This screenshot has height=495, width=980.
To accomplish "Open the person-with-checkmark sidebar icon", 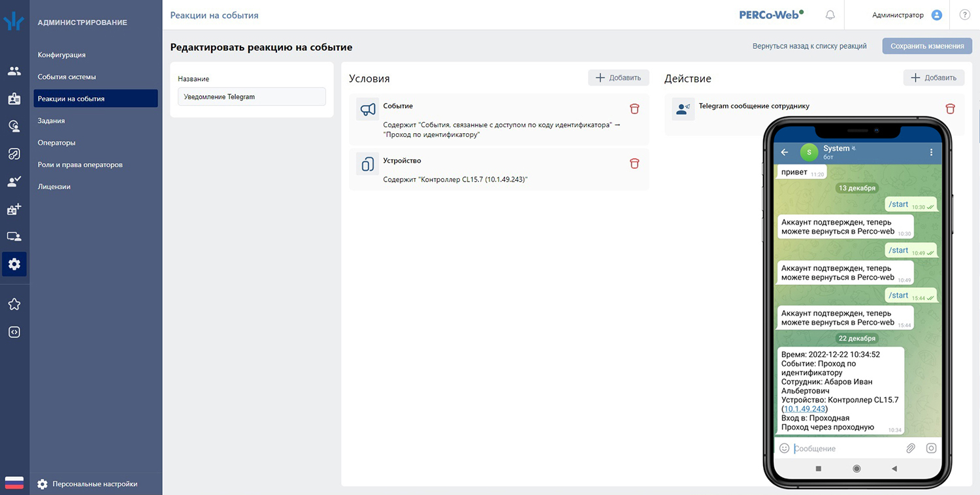I will [x=14, y=182].
